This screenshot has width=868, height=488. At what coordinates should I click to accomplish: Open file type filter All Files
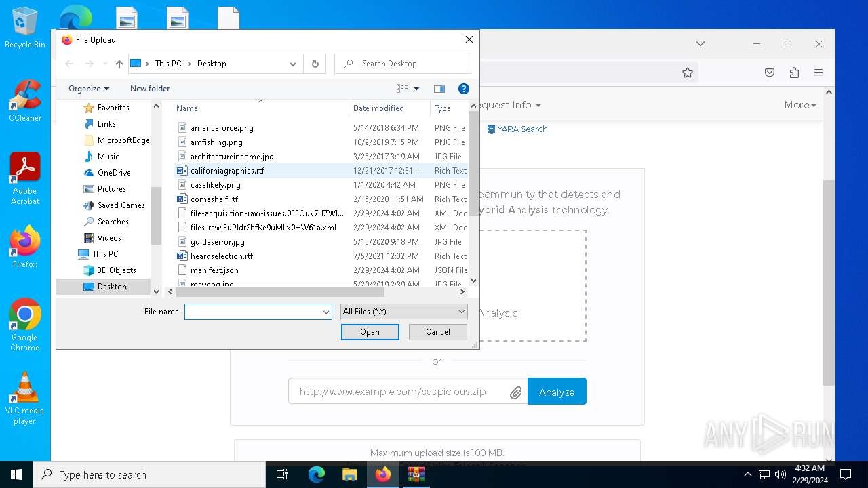coord(404,312)
